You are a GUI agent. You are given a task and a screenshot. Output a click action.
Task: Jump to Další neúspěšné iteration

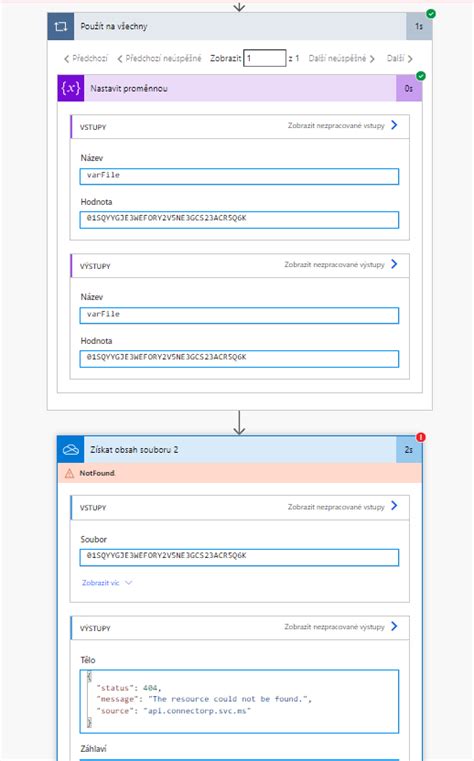tap(342, 58)
